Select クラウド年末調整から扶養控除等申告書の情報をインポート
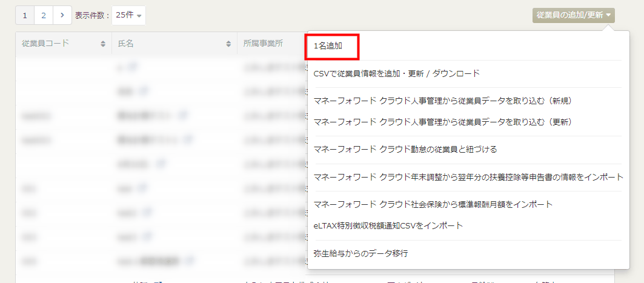Viewport: 644px width, 283px height. point(468,177)
